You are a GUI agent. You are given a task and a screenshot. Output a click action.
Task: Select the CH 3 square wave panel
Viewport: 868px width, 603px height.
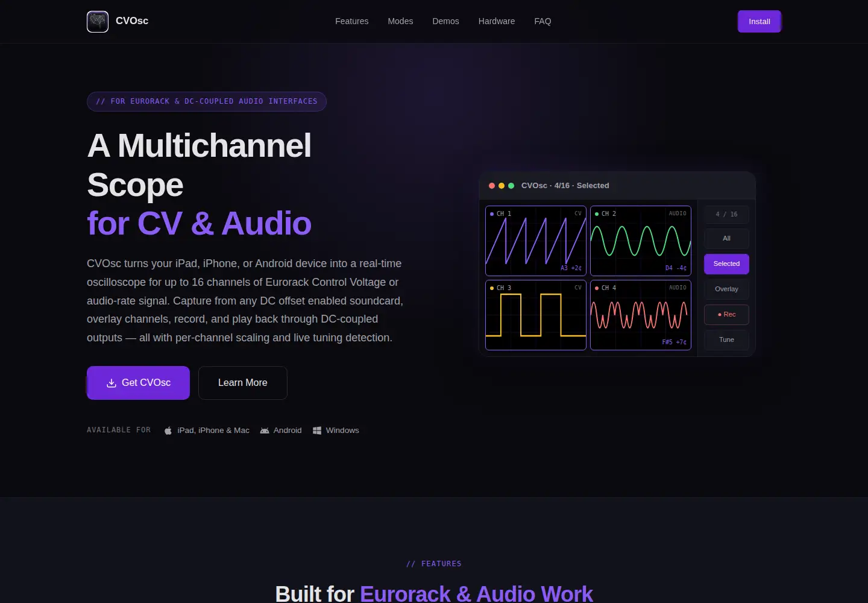536,315
